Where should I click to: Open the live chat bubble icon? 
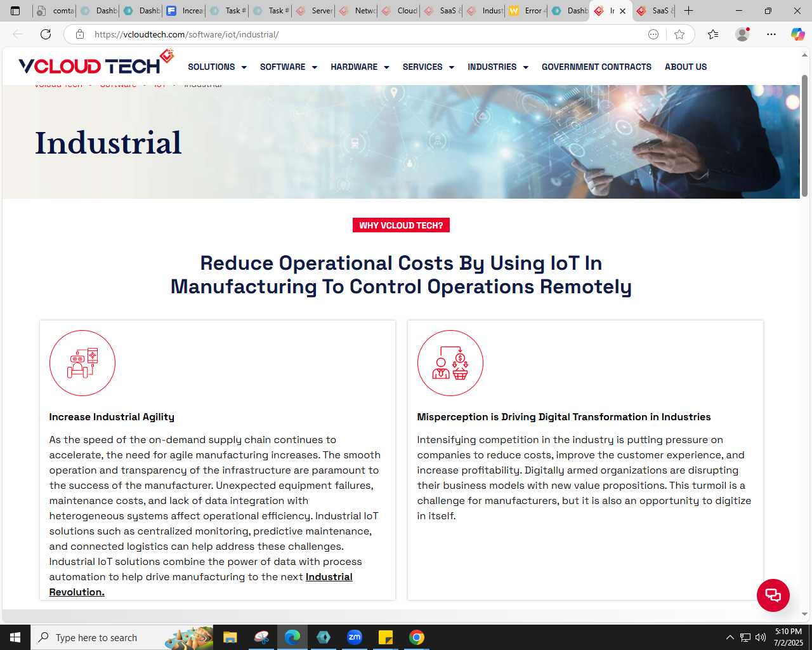pos(773,595)
